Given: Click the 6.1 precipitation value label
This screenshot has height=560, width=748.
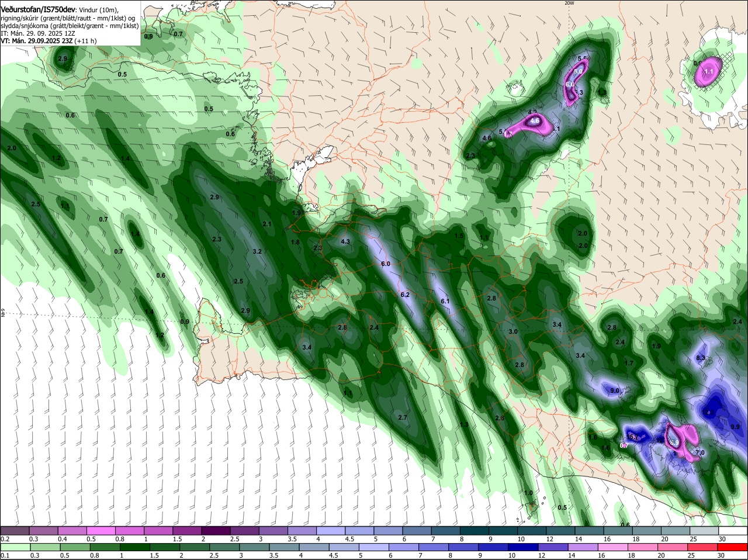Looking at the screenshot, I should 445,301.
